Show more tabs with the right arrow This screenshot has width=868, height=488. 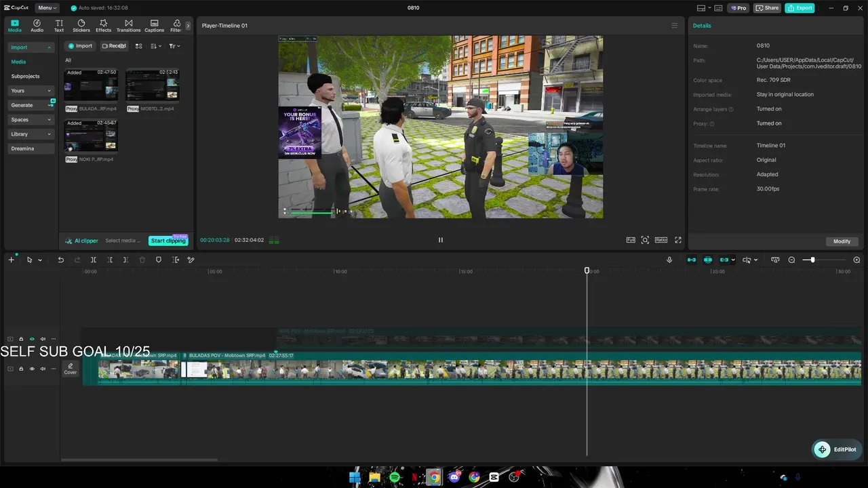[188, 26]
